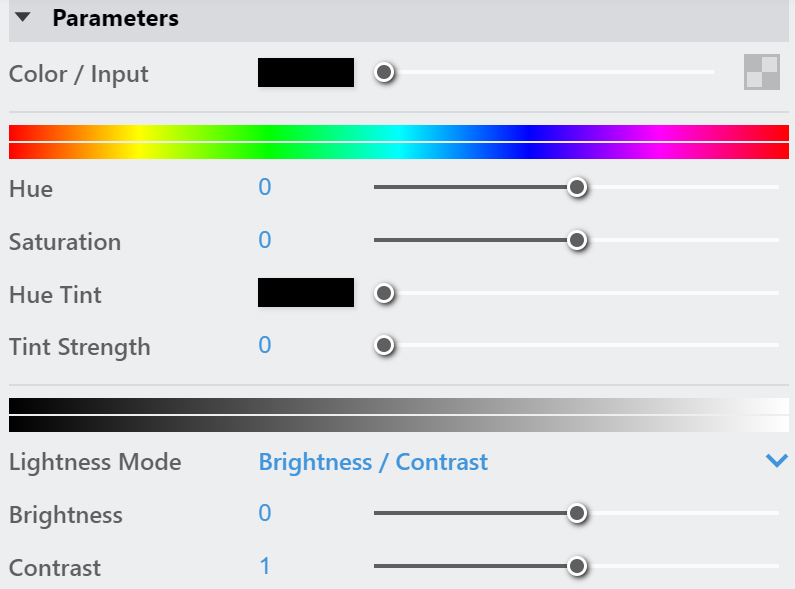Open the Hue Tint color swatch
This screenshot has width=795, height=589.
[306, 292]
